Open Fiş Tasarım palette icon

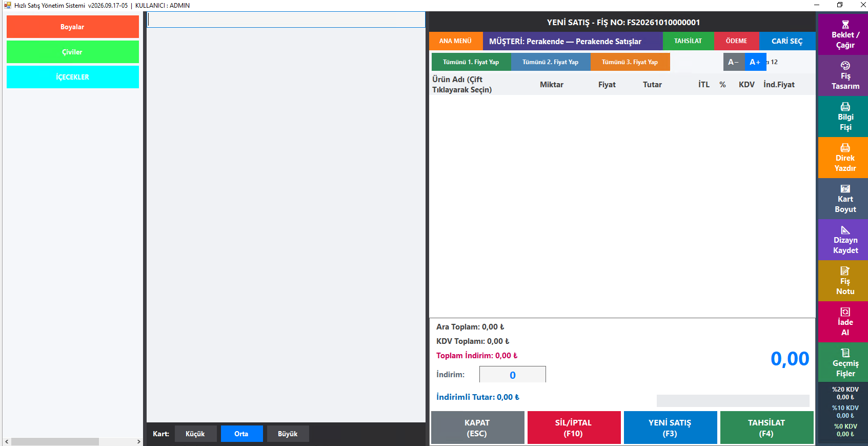[845, 66]
